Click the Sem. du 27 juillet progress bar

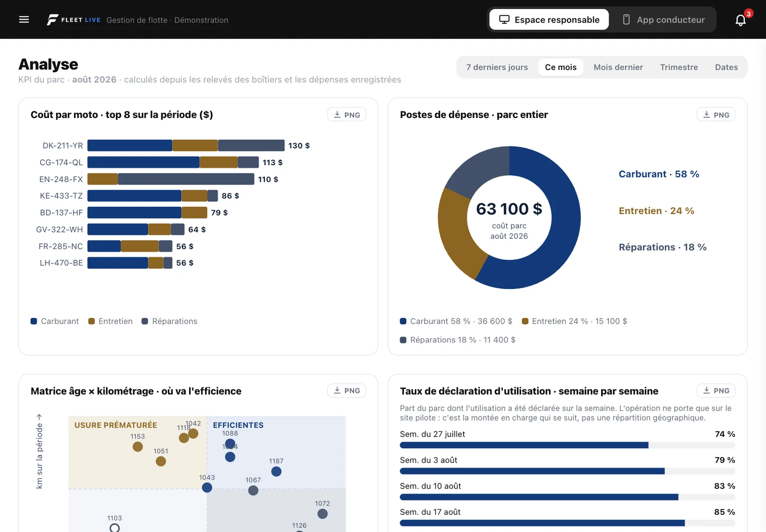tap(567, 445)
